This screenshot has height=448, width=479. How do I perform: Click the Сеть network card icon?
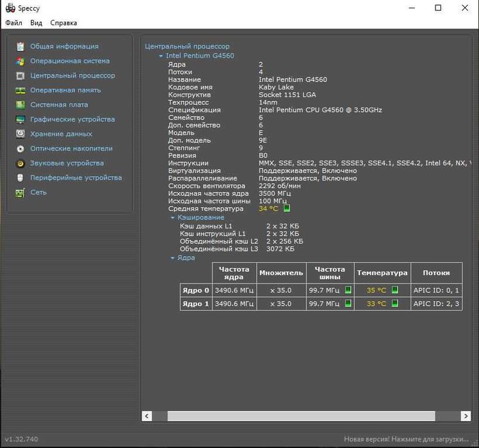pos(20,193)
